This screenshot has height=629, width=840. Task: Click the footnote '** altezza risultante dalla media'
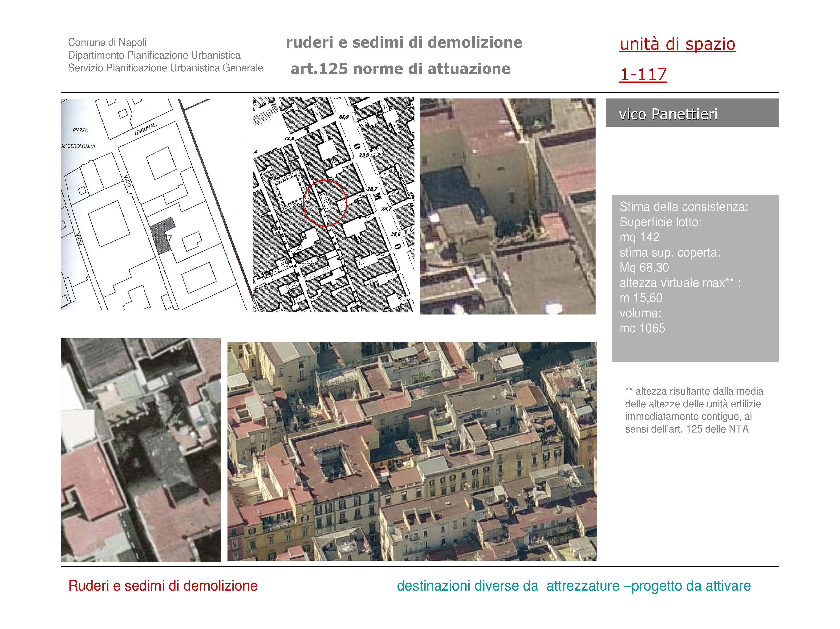(694, 391)
